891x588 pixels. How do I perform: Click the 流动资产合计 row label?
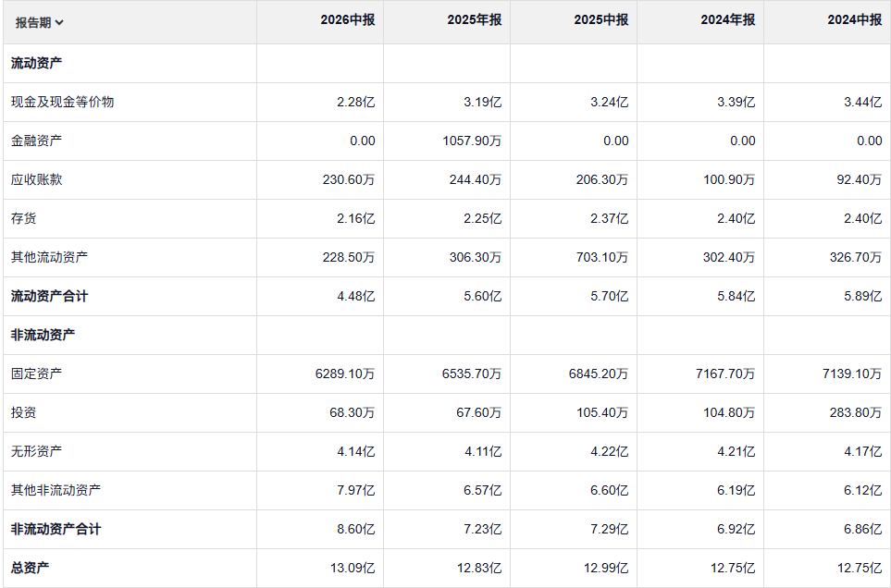point(50,297)
